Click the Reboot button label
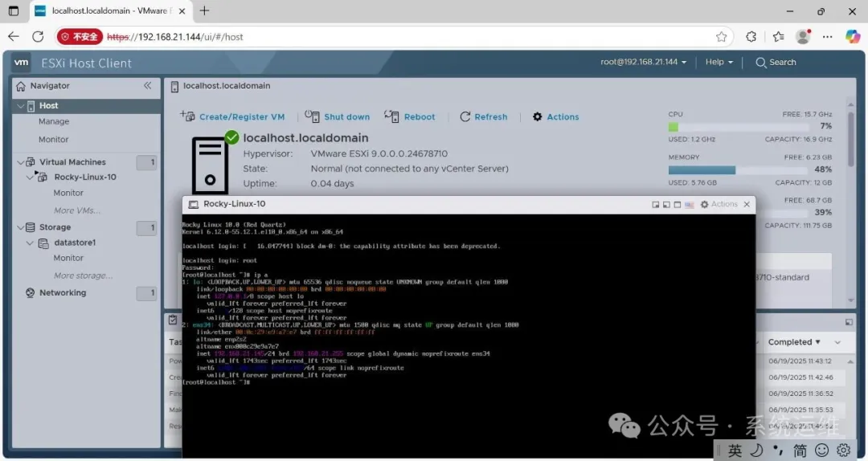868x461 pixels. (x=420, y=116)
